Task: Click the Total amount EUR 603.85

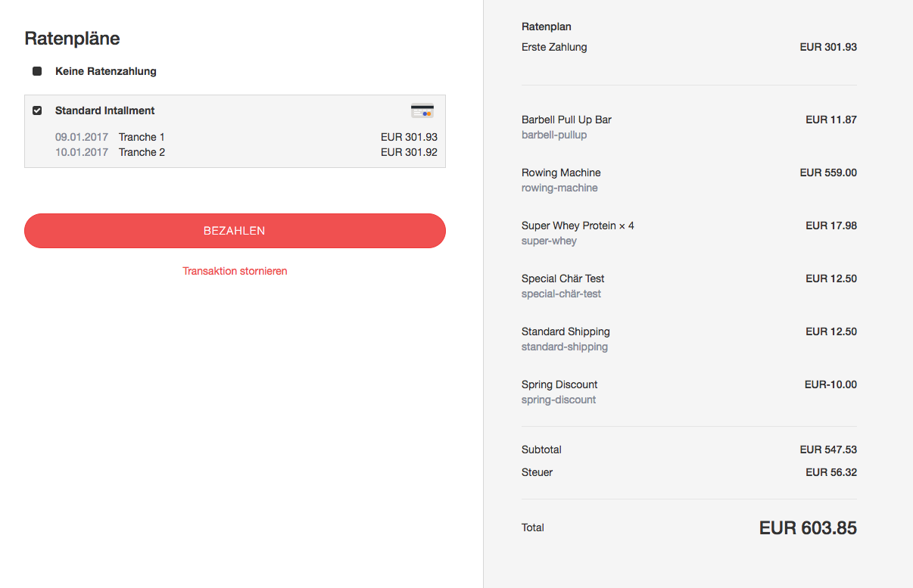Action: [x=808, y=528]
